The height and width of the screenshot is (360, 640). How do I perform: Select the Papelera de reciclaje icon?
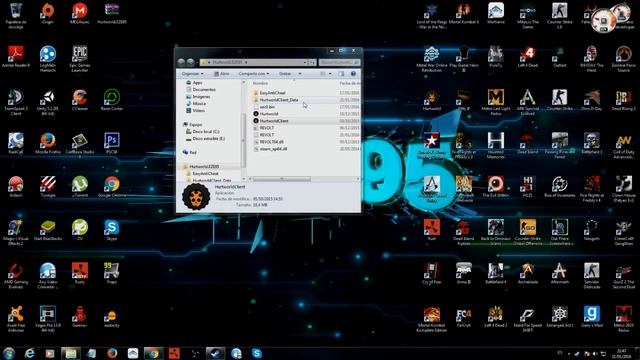click(16, 16)
